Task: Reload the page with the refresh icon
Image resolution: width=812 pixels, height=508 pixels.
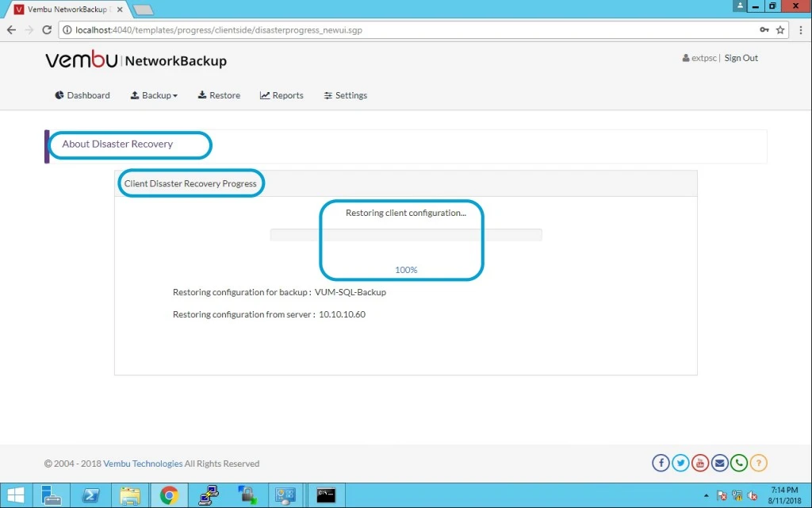Action: [x=47, y=30]
